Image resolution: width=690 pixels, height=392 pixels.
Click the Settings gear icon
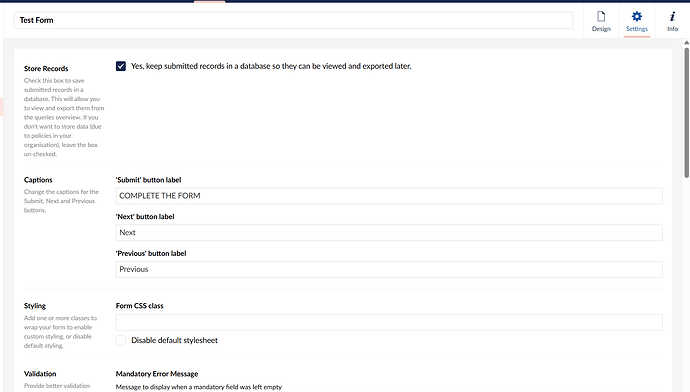coord(637,16)
